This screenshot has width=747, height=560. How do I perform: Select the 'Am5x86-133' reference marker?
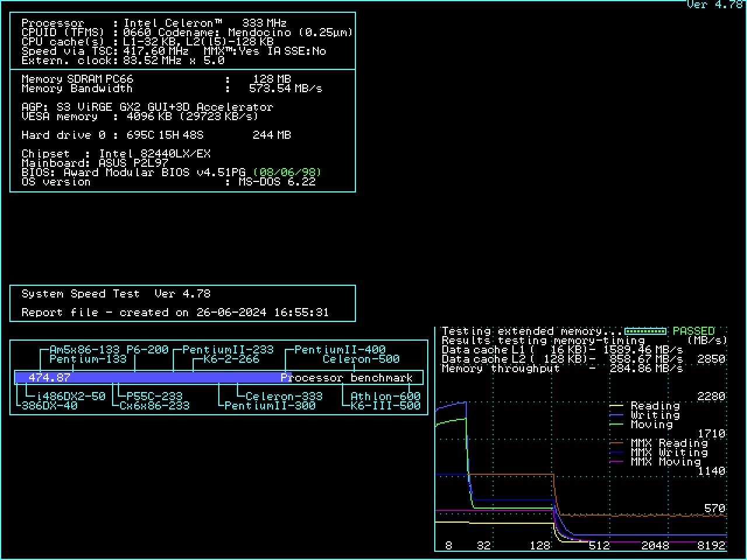tap(85, 350)
